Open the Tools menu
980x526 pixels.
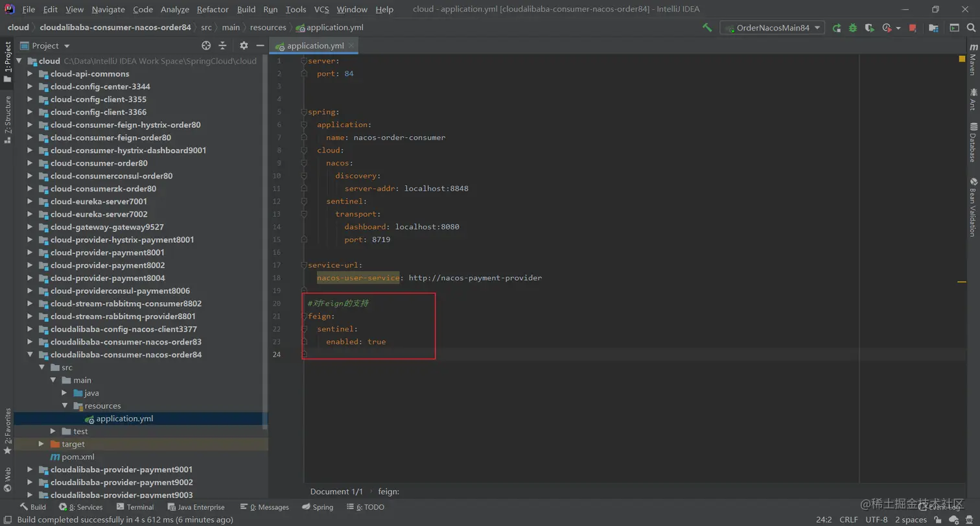pyautogui.click(x=296, y=9)
